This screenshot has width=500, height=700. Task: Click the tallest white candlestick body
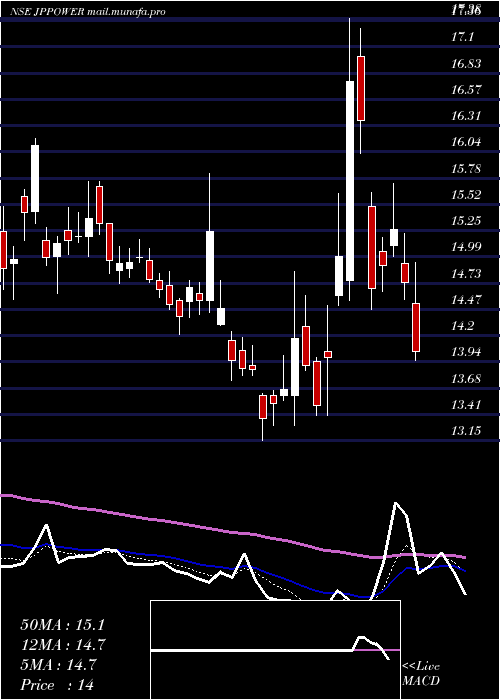point(350,181)
